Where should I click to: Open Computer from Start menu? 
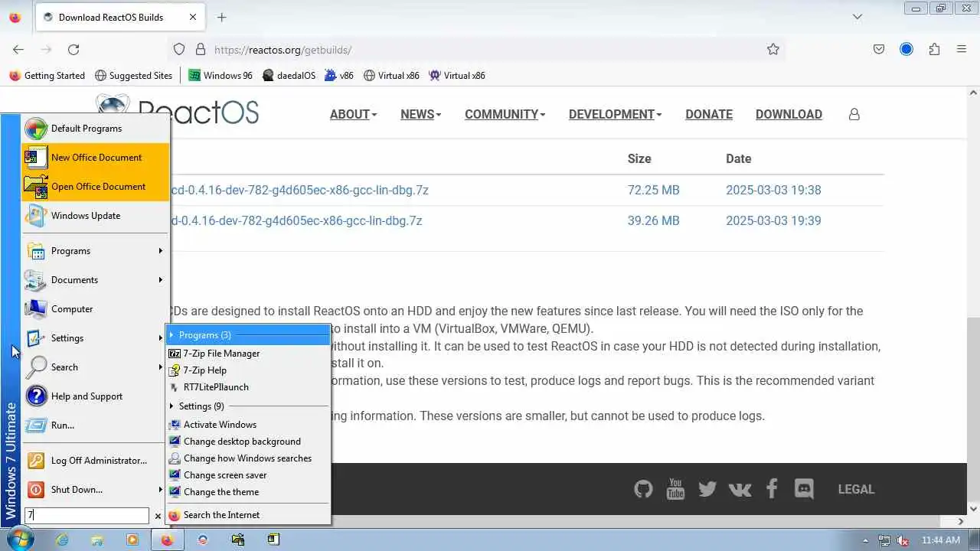[x=95, y=309]
